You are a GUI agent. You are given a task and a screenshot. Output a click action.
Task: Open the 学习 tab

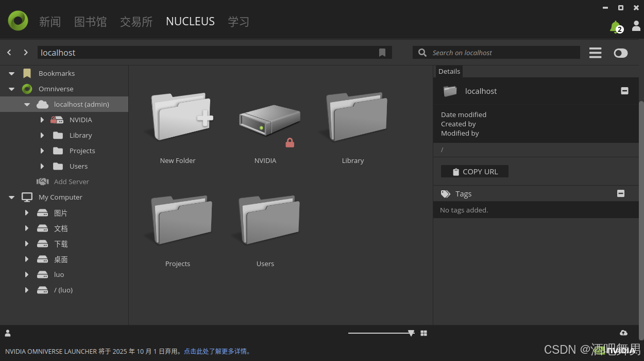[x=239, y=22]
